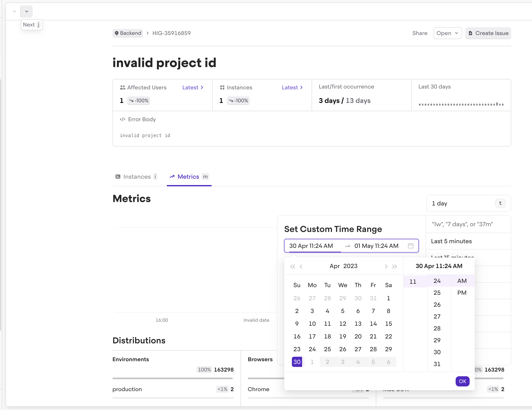Click the production environment distribution bar
The image size is (532, 410).
pos(173,397)
